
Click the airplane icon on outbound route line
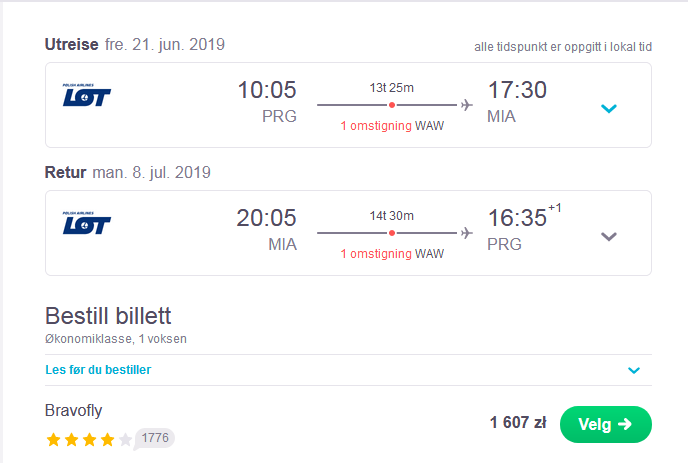pos(466,105)
